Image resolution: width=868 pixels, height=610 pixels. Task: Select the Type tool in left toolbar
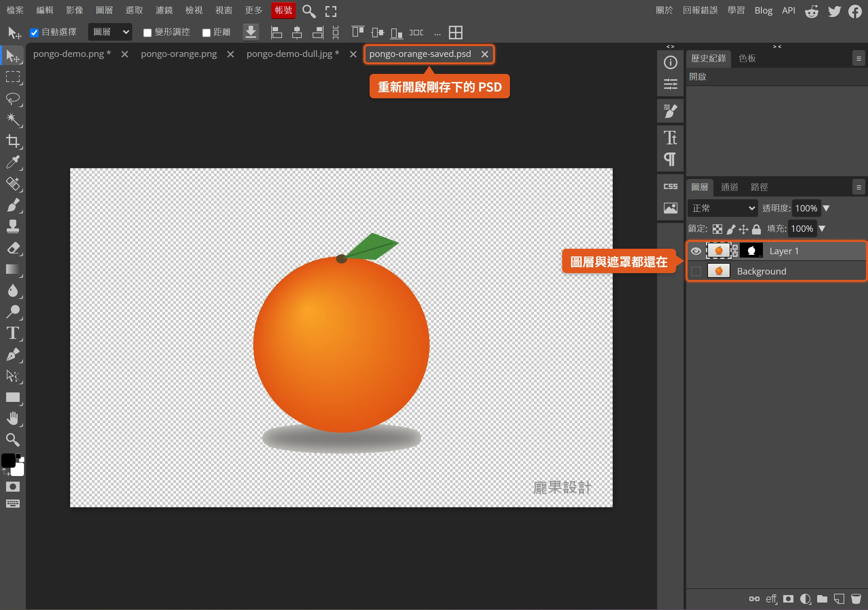(13, 333)
